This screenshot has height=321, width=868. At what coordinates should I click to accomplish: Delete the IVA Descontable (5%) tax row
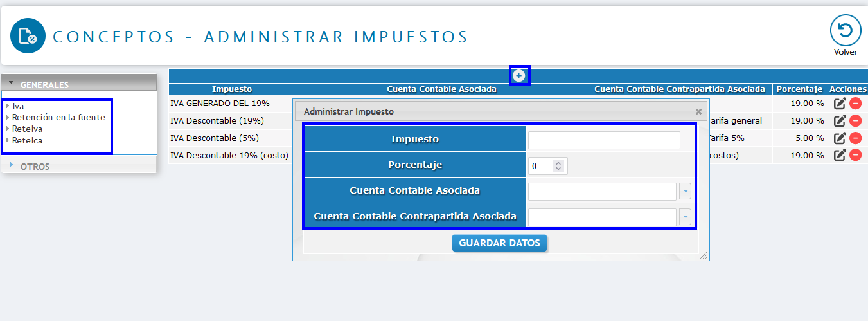tap(855, 138)
